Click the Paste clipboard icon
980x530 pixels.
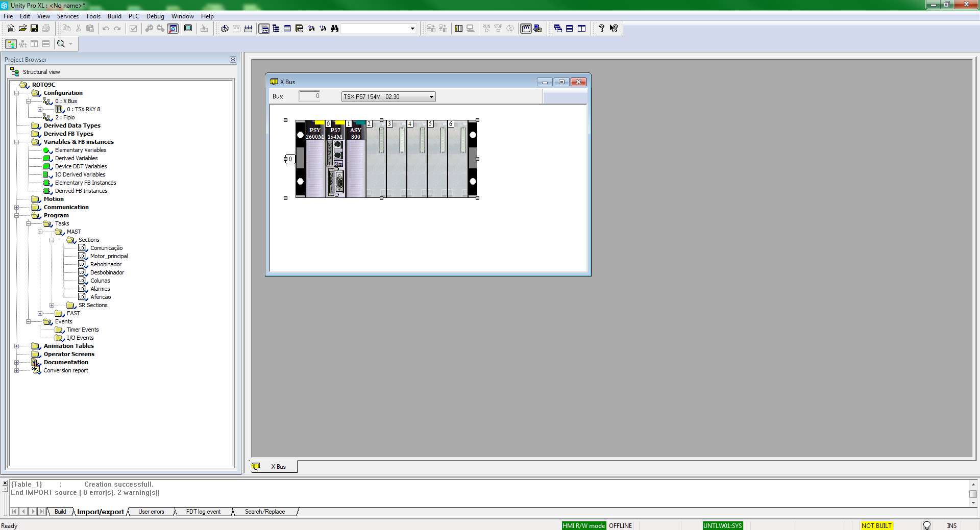coord(90,29)
